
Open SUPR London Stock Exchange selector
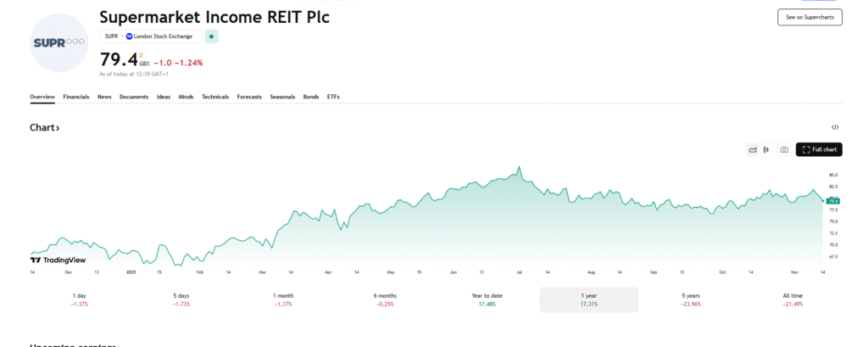[152, 36]
